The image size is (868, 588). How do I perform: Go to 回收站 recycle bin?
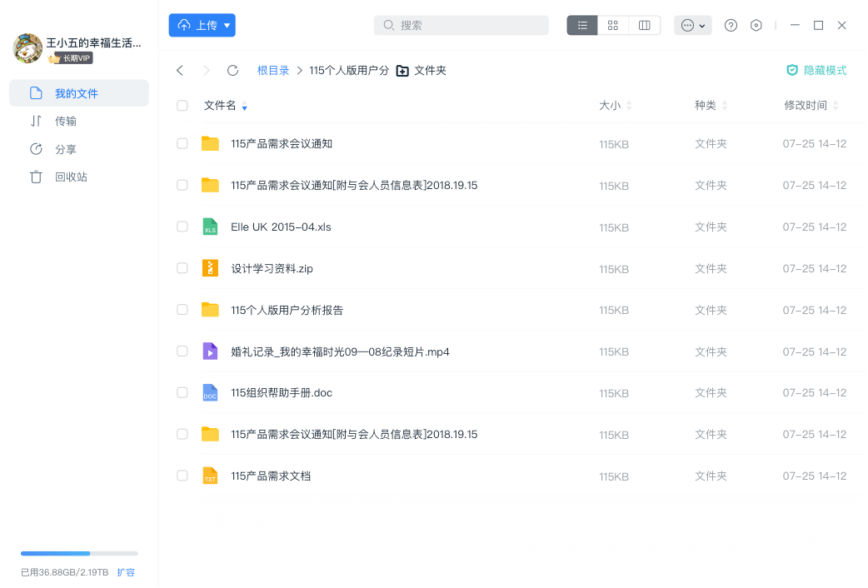tap(71, 177)
